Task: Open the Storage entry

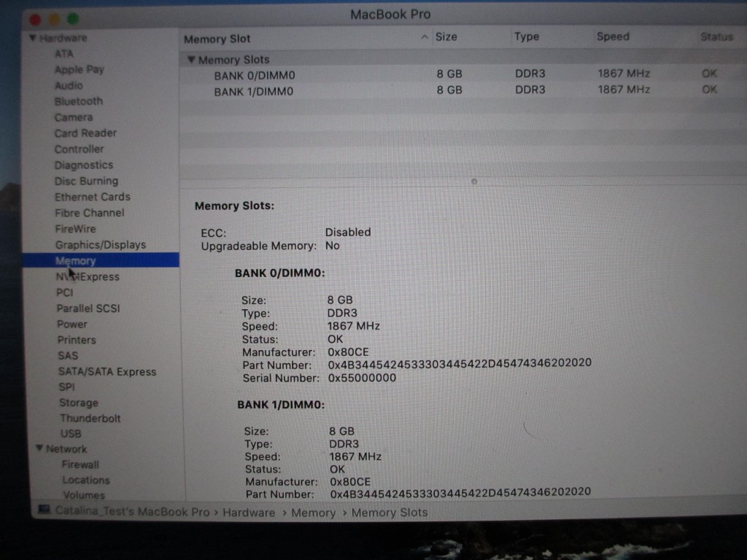Action: [x=79, y=402]
